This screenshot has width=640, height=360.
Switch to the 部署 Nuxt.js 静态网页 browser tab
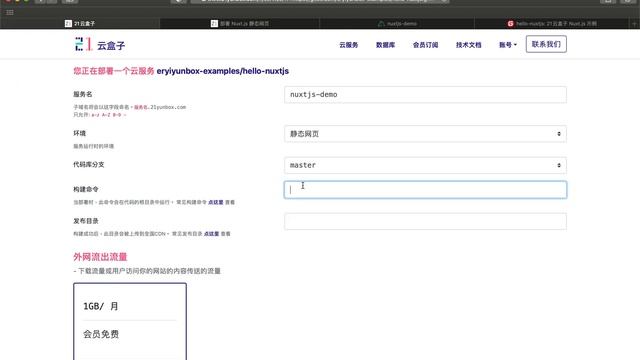(x=240, y=24)
